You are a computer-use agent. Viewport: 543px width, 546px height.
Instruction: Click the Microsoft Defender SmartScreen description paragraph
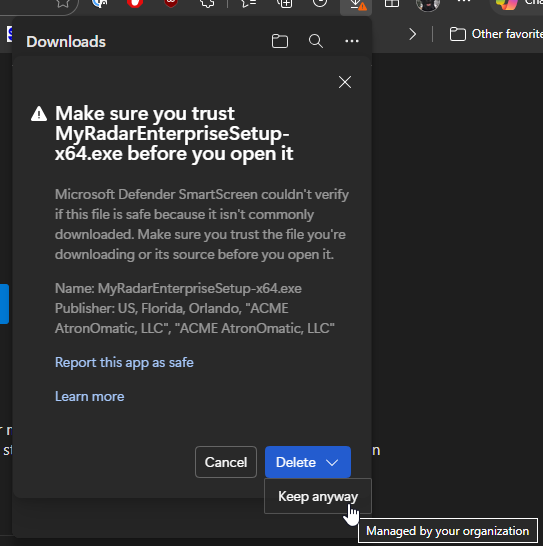click(x=202, y=224)
